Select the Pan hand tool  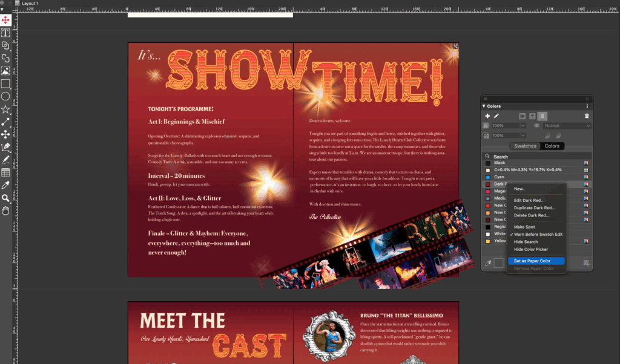click(5, 210)
